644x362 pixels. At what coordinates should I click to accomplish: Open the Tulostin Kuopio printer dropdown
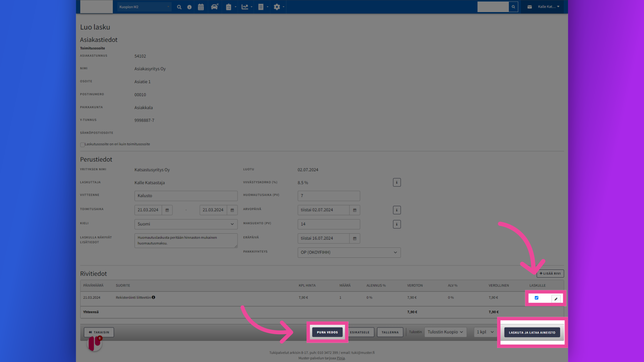(x=445, y=332)
